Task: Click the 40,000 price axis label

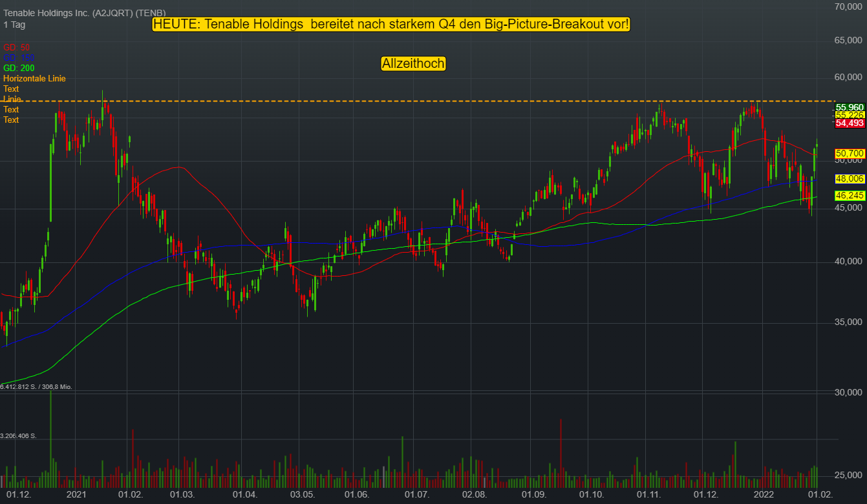Action: pyautogui.click(x=849, y=261)
